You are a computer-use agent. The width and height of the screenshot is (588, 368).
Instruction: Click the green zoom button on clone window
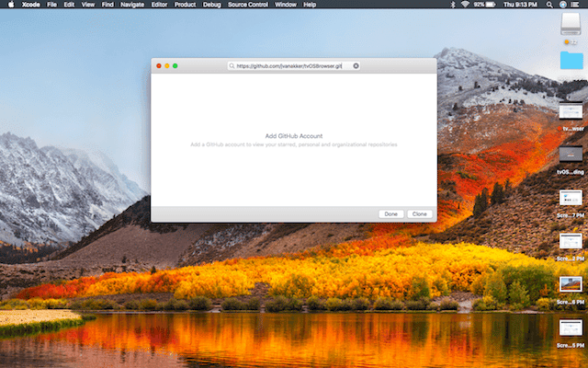click(x=175, y=66)
